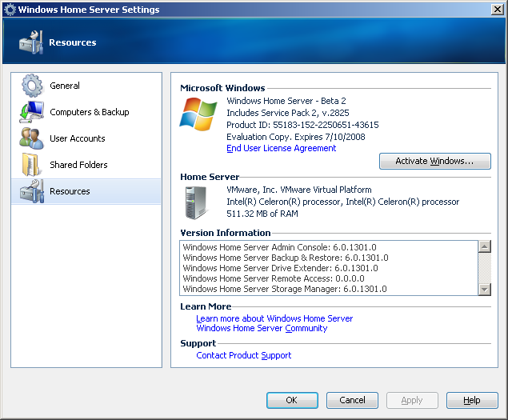508x420 pixels.
Task: Click 'Windows Home Server - Beta 2' text
Action: coord(286,101)
